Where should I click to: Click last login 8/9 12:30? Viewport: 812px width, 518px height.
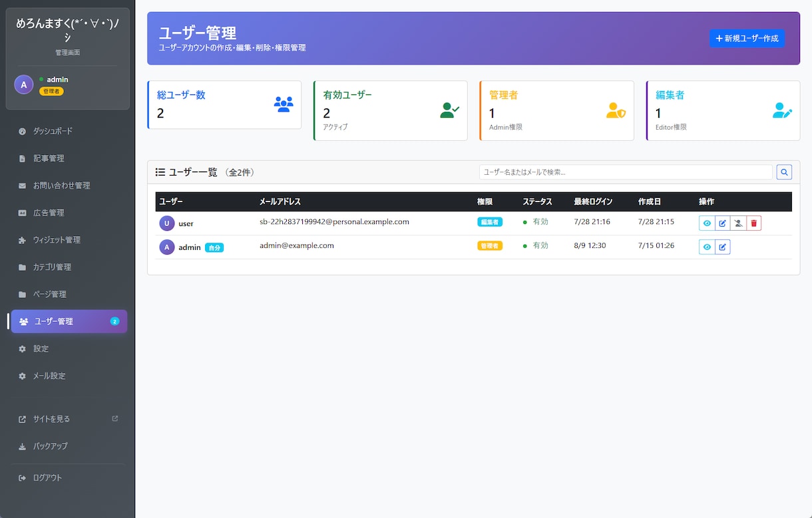click(x=590, y=245)
